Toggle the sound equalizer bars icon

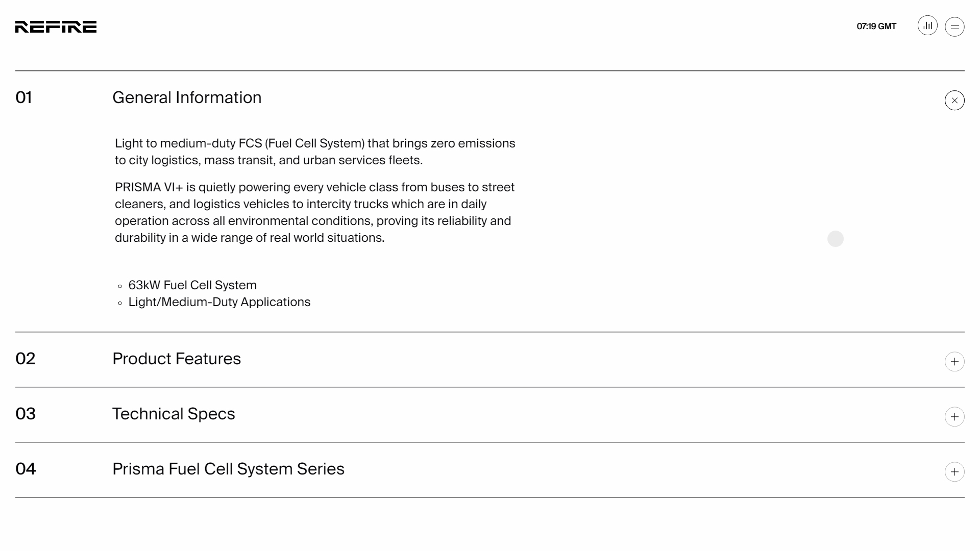[927, 26]
